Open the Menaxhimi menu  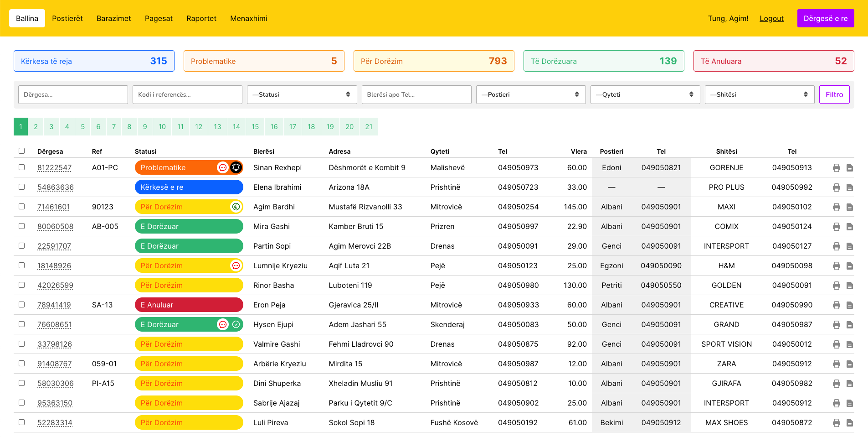click(x=249, y=18)
